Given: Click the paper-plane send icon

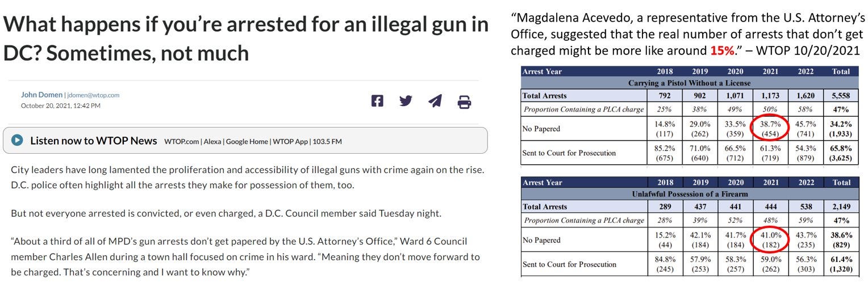Looking at the screenshot, I should 435,101.
